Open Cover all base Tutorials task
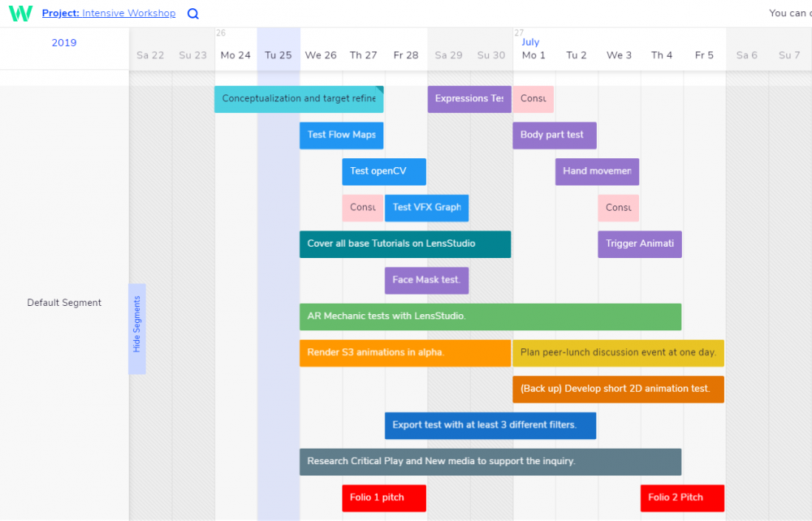This screenshot has width=812, height=521. 404,244
